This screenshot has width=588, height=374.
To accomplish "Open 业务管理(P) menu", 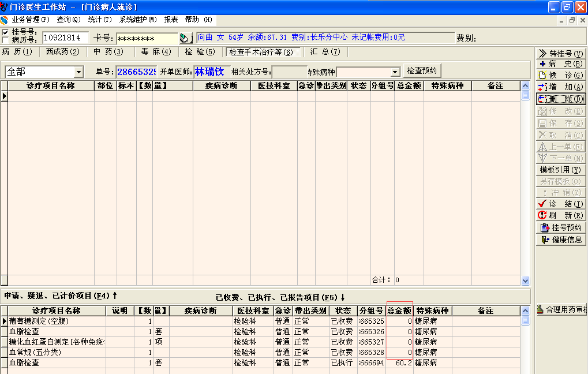I will pos(31,20).
